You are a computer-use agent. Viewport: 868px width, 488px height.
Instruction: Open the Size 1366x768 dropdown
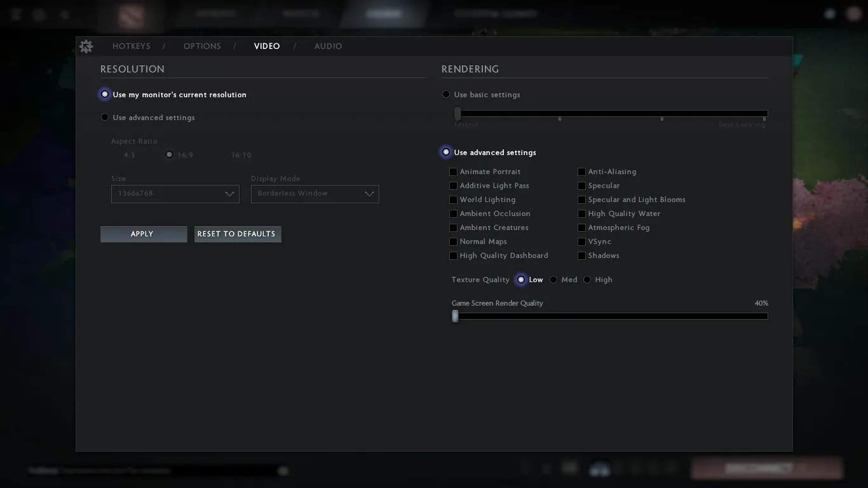(175, 194)
